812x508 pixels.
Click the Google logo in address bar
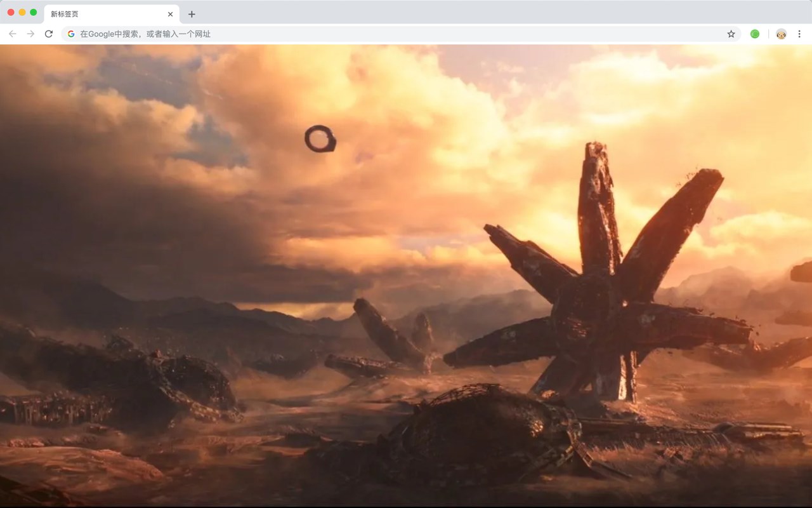tap(71, 34)
